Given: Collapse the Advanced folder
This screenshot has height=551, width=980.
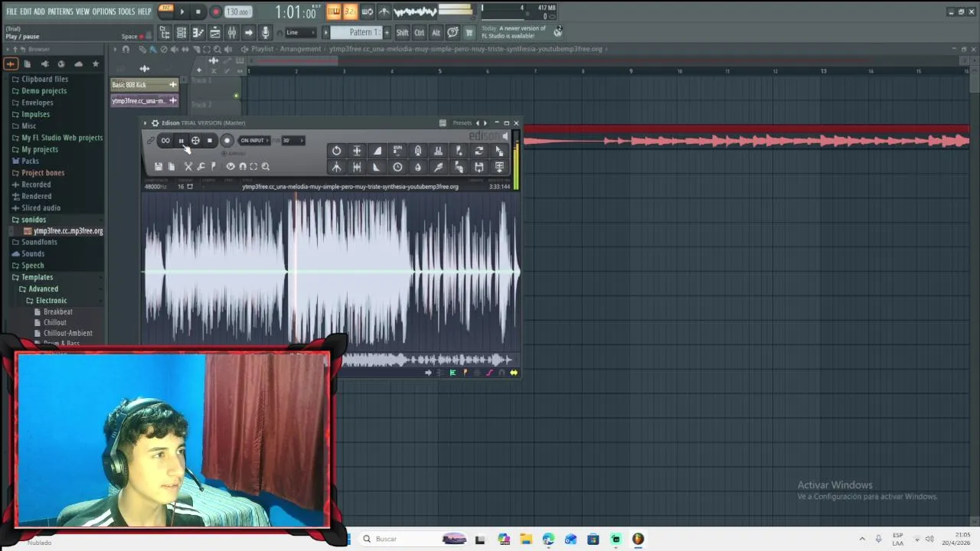Looking at the screenshot, I should (43, 289).
